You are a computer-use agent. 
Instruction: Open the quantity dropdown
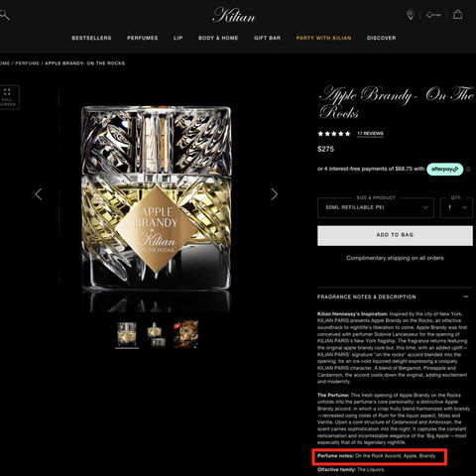[x=456, y=207]
